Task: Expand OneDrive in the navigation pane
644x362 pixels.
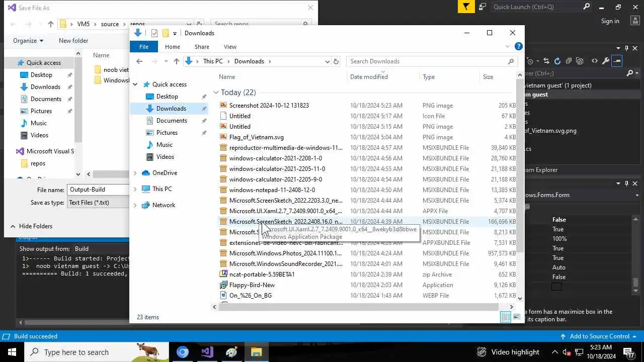Action: click(x=135, y=173)
